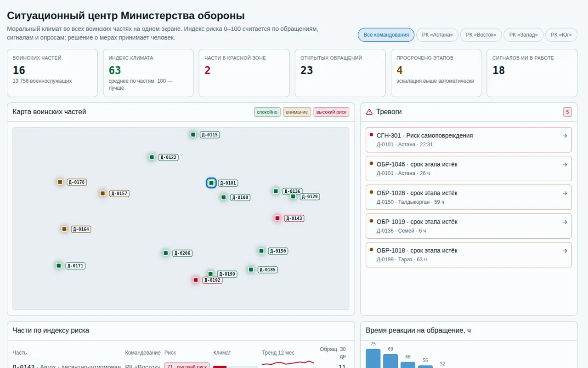
Task: Select unit Д-0108 marker on map
Action: (223, 197)
